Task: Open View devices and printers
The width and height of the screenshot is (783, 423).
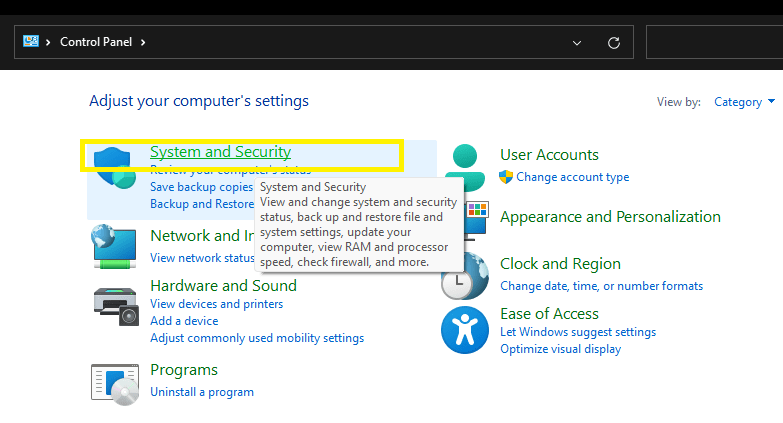Action: click(x=216, y=304)
